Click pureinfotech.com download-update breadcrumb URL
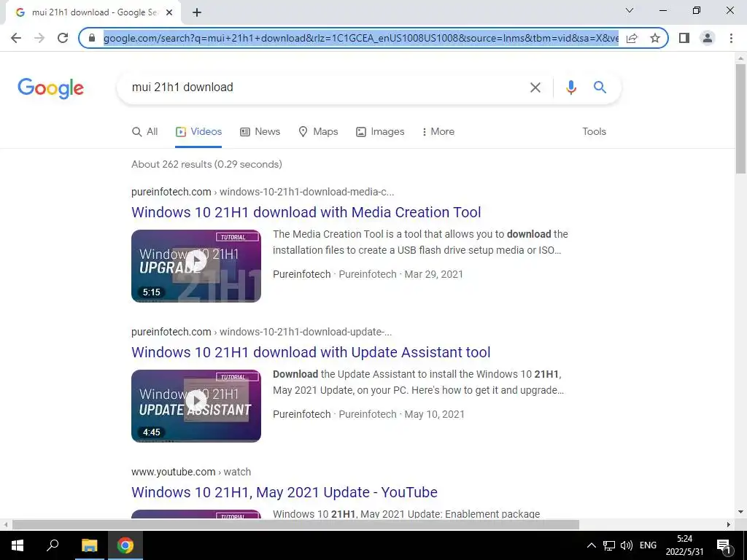The image size is (747, 560). coord(262,332)
